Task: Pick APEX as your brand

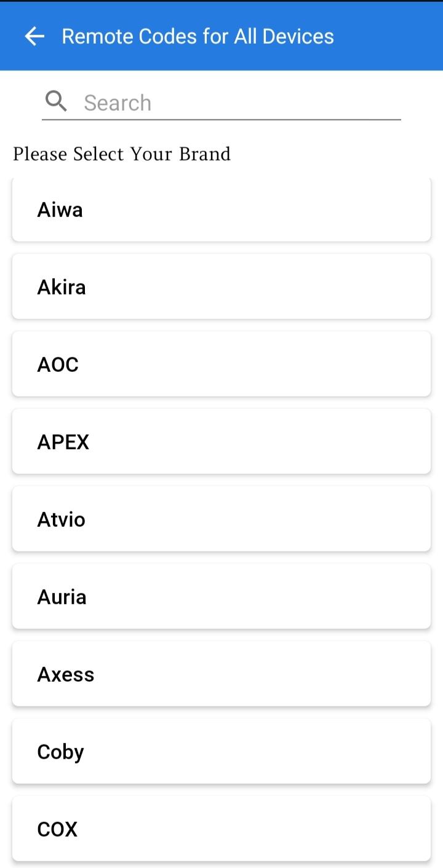Action: click(221, 441)
